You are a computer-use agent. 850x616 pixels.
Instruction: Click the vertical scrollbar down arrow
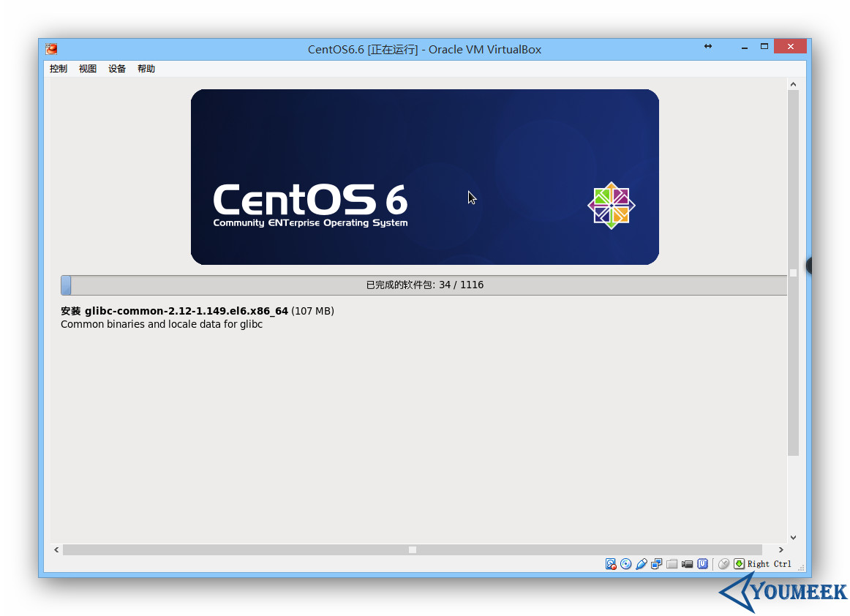coord(793,536)
